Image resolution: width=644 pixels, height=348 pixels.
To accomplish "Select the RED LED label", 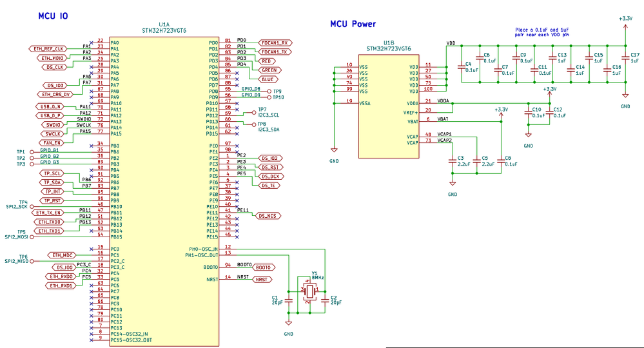I will click(266, 61).
